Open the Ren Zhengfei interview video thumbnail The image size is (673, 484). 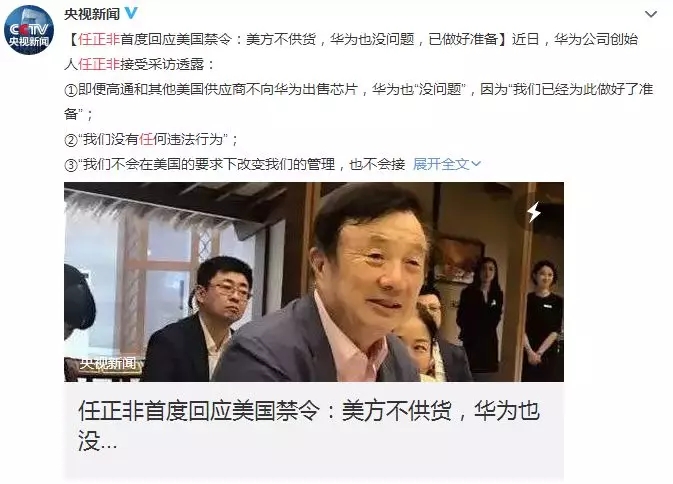pos(314,282)
